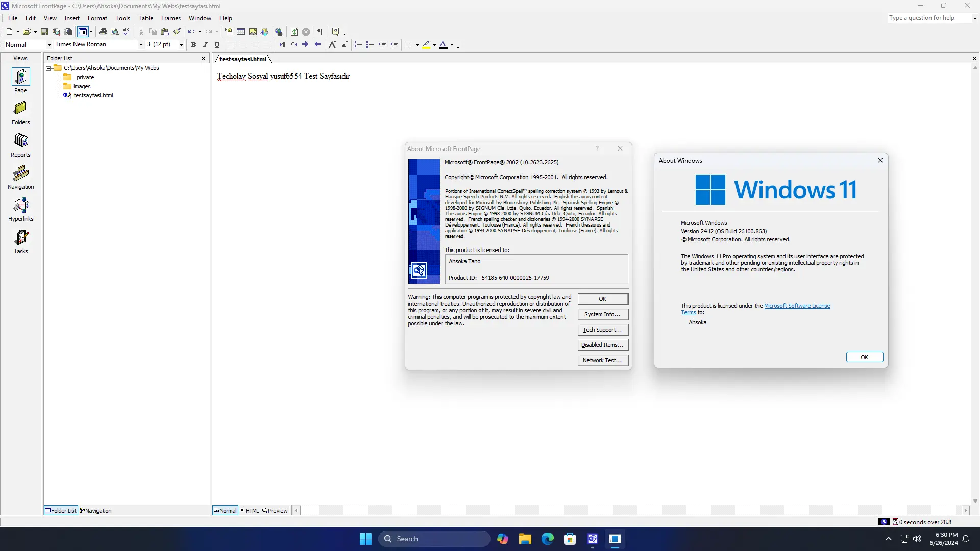
Task: Open the Page view in Views bar
Action: click(20, 81)
